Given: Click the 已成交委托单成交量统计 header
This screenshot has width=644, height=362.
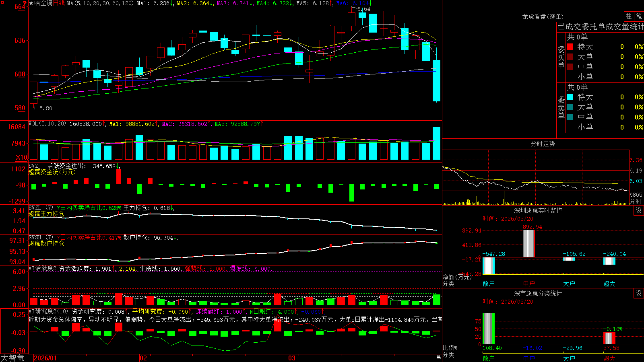Looking at the screenshot, I should tap(601, 27).
